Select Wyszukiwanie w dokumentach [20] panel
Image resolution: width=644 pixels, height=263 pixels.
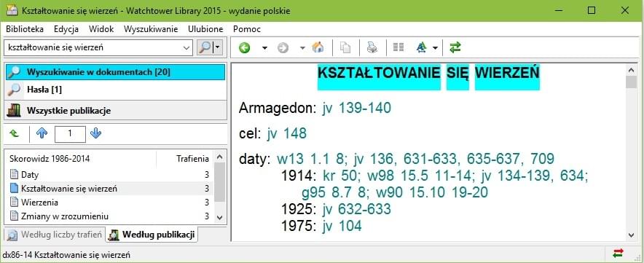point(115,72)
